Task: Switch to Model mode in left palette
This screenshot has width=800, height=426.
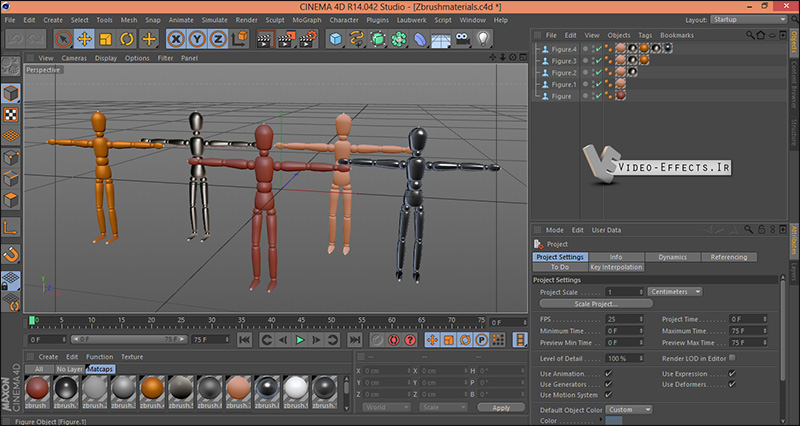Action: 11,93
